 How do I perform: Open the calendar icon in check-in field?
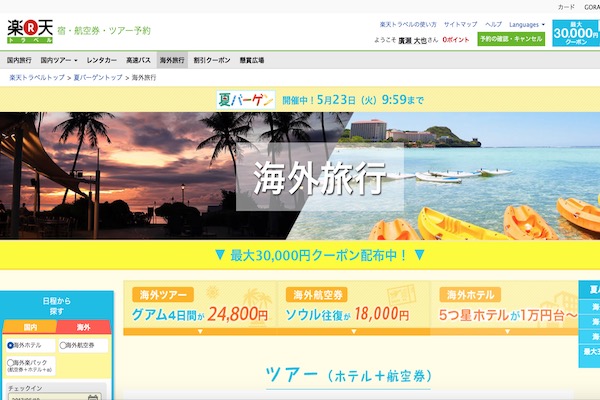click(93, 397)
